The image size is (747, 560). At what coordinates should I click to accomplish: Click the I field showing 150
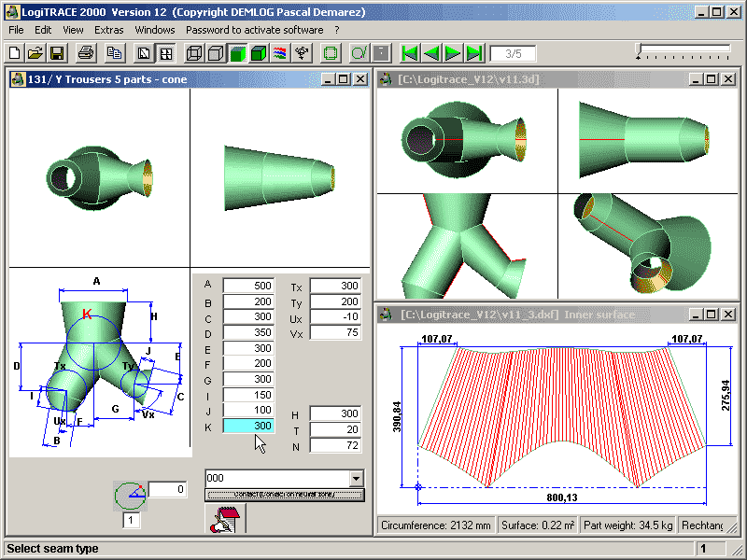(x=248, y=395)
